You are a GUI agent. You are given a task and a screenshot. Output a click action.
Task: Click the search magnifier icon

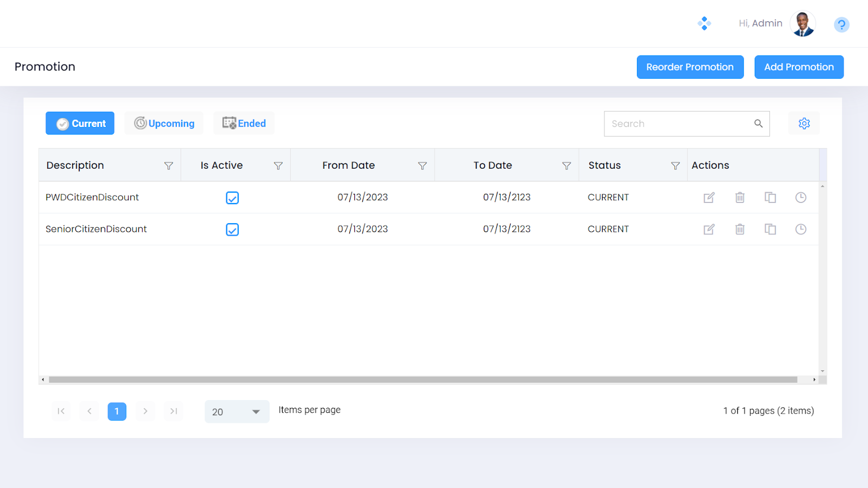click(758, 124)
